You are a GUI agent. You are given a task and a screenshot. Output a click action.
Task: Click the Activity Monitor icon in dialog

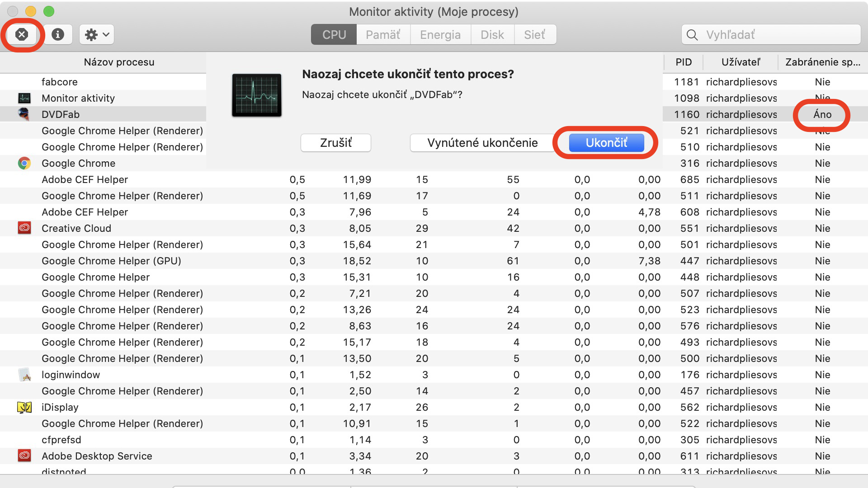click(x=257, y=95)
